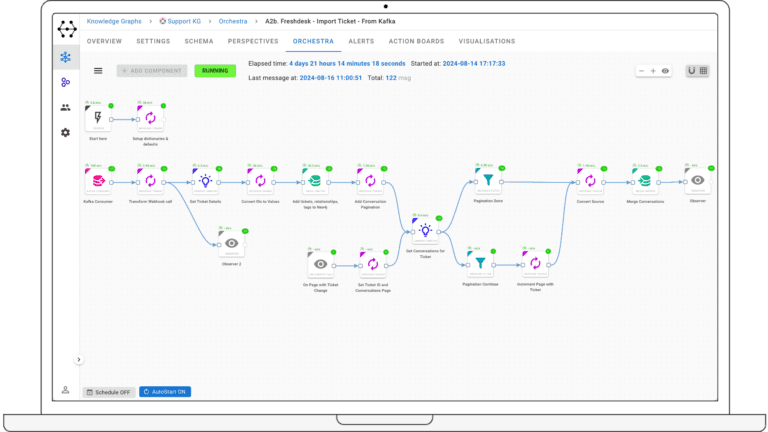The height and width of the screenshot is (432, 768).
Task: Open settings gear in left sidebar
Action: (65, 132)
